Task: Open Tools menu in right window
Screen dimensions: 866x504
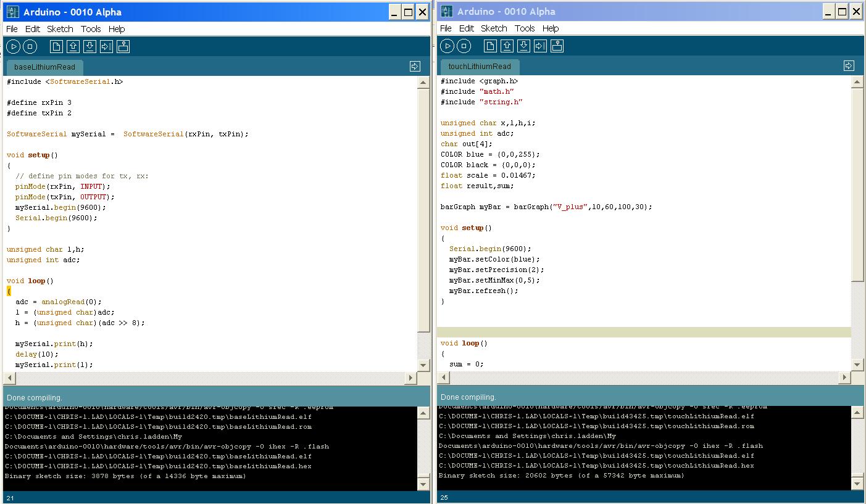Action: pos(525,28)
